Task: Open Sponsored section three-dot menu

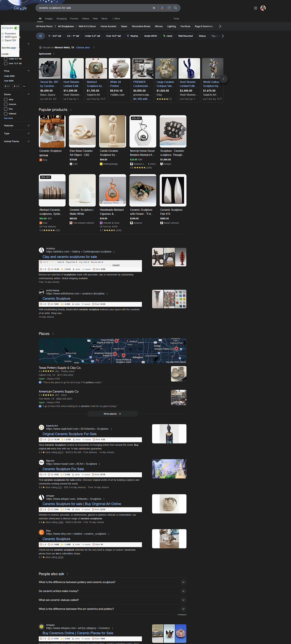Action: pyautogui.click(x=54, y=54)
